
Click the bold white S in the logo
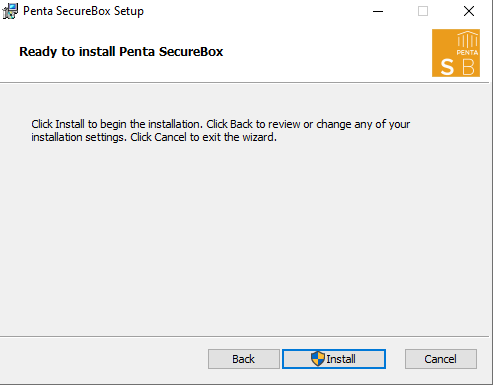coord(447,67)
